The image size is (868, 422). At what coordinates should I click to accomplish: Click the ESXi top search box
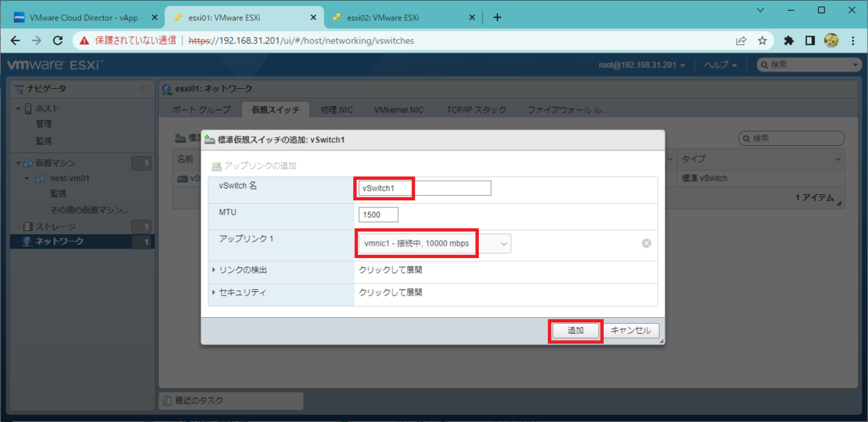click(x=809, y=65)
